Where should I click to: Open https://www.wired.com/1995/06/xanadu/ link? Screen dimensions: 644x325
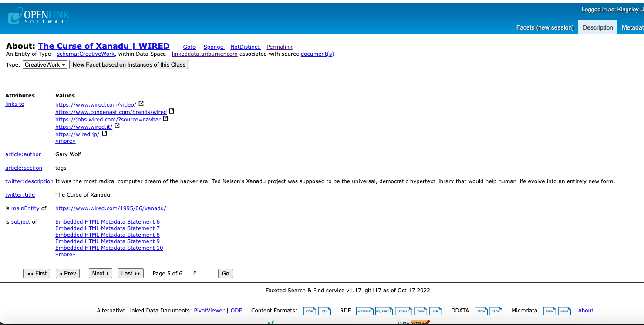click(x=111, y=208)
